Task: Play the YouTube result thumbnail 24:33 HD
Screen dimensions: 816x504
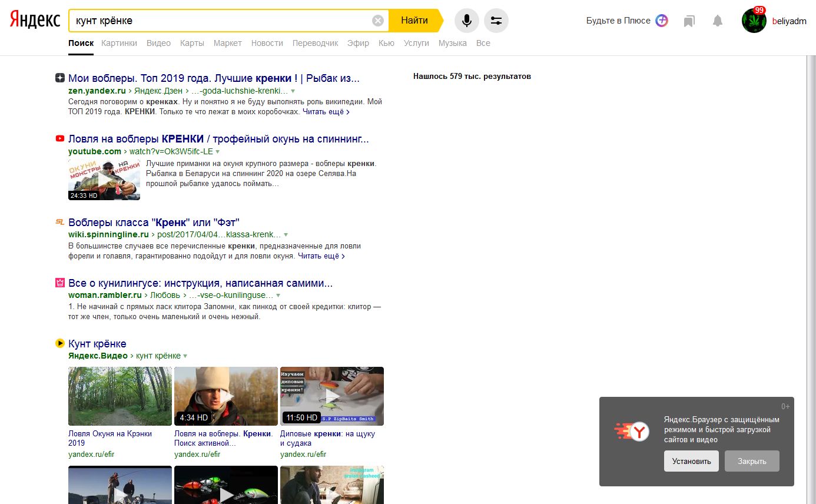Action: tap(104, 180)
